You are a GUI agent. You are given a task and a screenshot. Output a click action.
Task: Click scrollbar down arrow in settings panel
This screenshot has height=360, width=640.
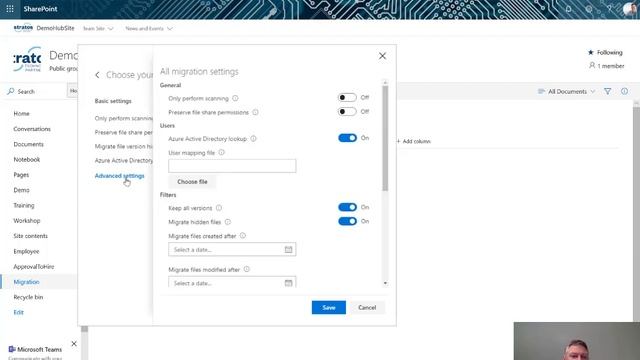click(385, 283)
